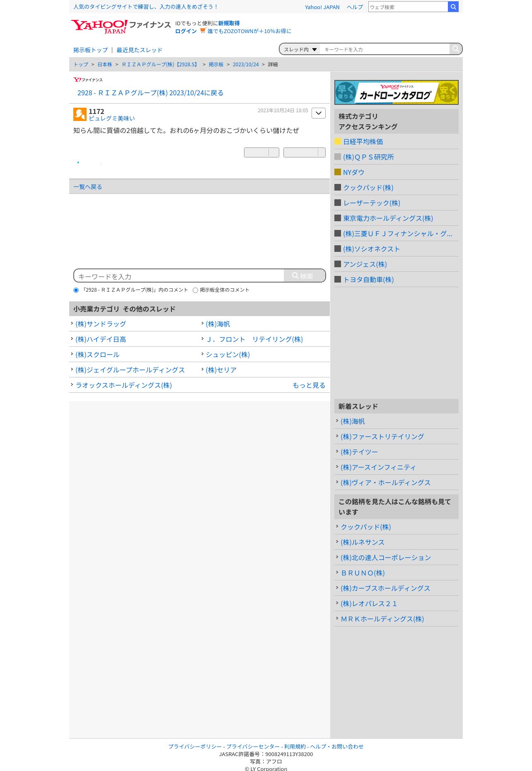This screenshot has height=771, width=532.
Task: Open 日経平均株価 ranking entry
Action: (363, 142)
